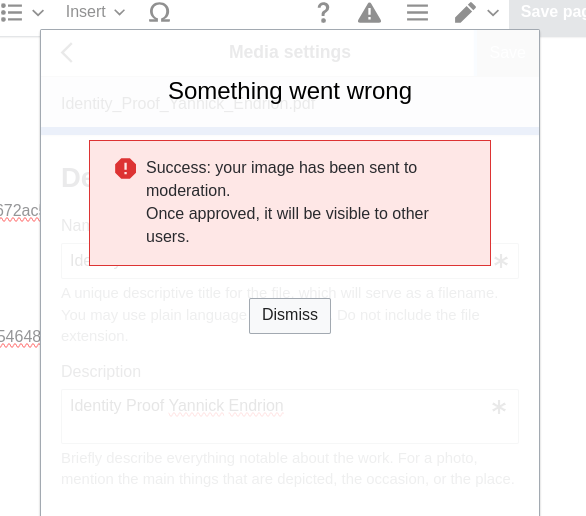
Task: Click the Description text field
Action: pyautogui.click(x=290, y=416)
